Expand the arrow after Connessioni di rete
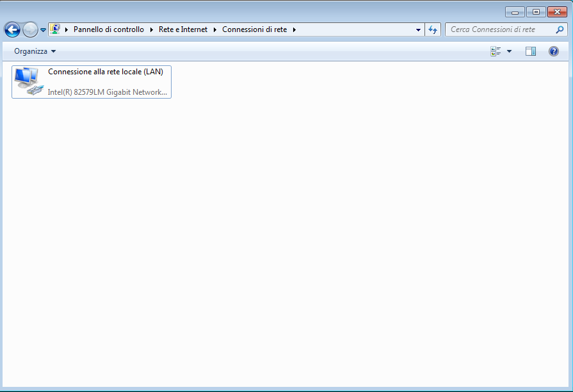Viewport: 573px width, 392px height. [x=294, y=29]
